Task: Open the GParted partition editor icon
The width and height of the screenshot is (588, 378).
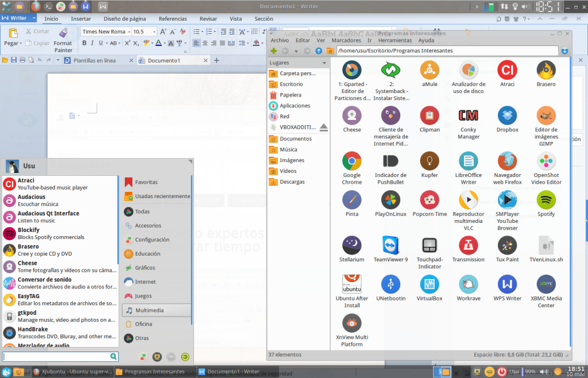Action: [352, 70]
